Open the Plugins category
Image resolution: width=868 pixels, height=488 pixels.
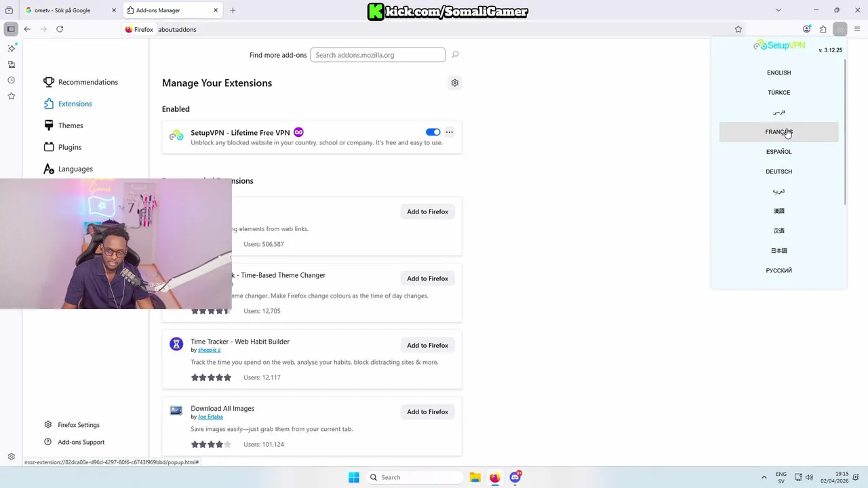click(x=62, y=147)
